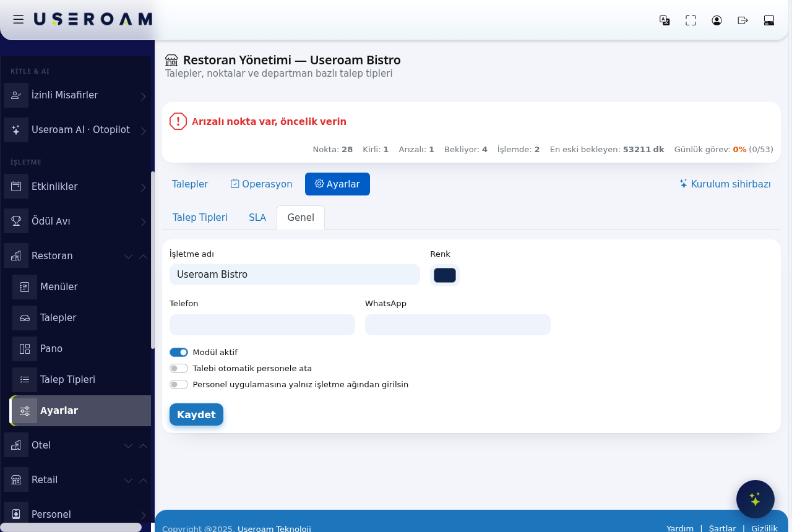Click the Restoran building icon
The width and height of the screenshot is (792, 532).
pyautogui.click(x=16, y=256)
